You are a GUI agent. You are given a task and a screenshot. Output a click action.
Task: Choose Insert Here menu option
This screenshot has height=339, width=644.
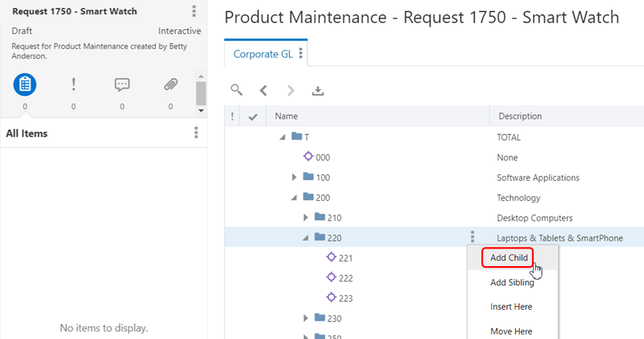511,307
